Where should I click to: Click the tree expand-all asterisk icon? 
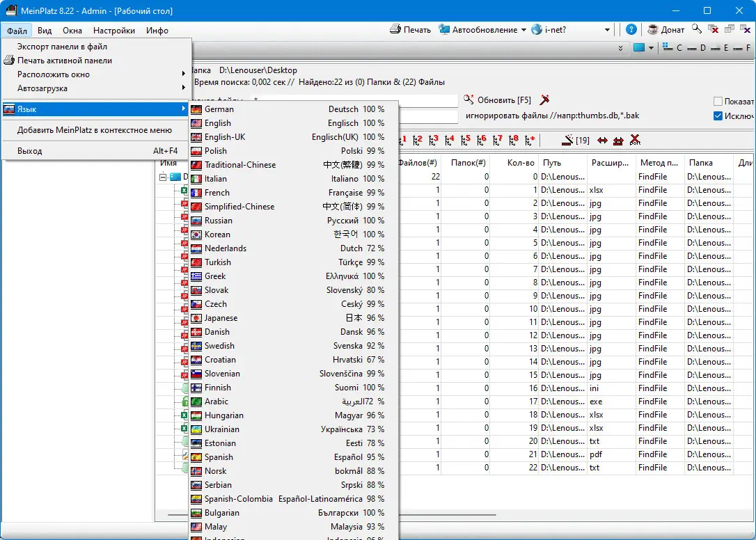click(x=530, y=141)
